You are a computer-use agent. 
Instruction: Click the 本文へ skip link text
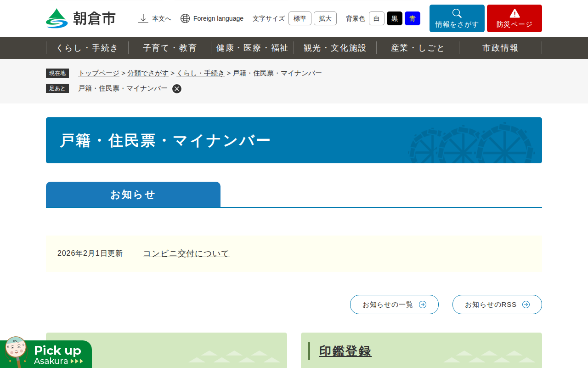click(162, 18)
